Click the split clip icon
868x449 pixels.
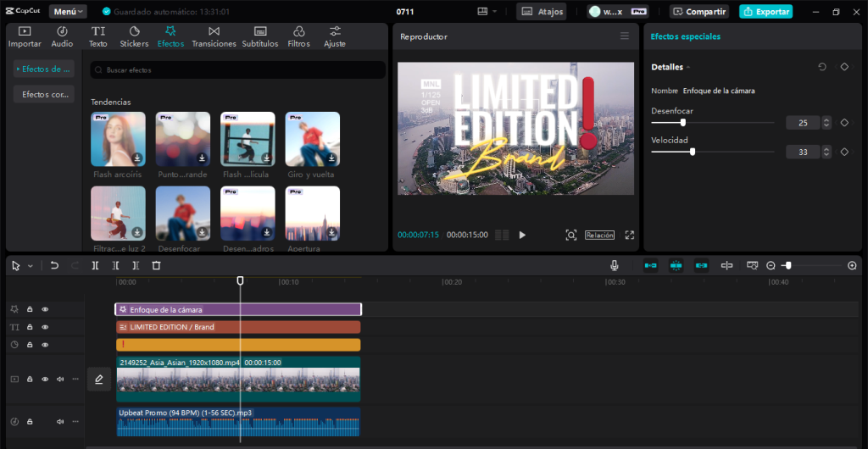[x=96, y=265]
